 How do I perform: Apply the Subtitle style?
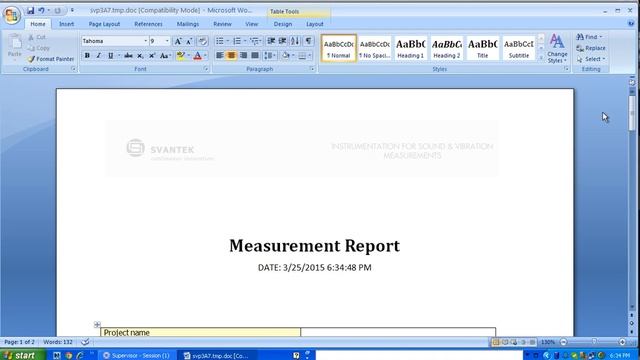tap(518, 48)
